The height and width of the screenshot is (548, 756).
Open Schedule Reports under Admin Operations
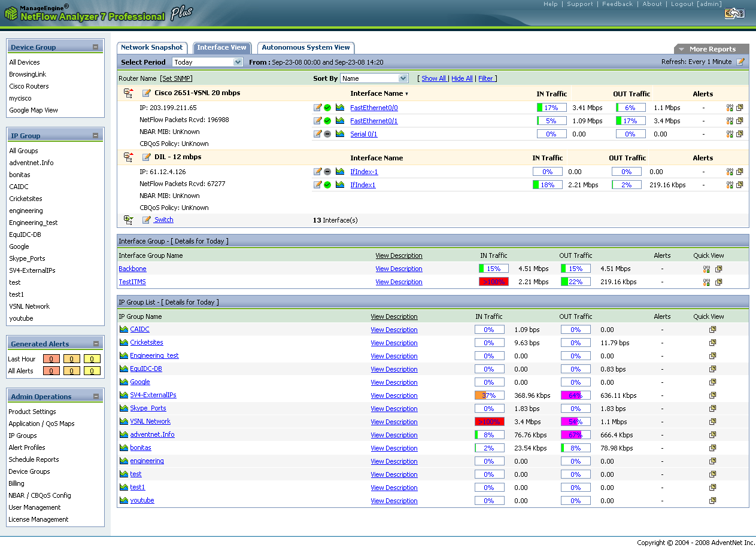pos(34,459)
